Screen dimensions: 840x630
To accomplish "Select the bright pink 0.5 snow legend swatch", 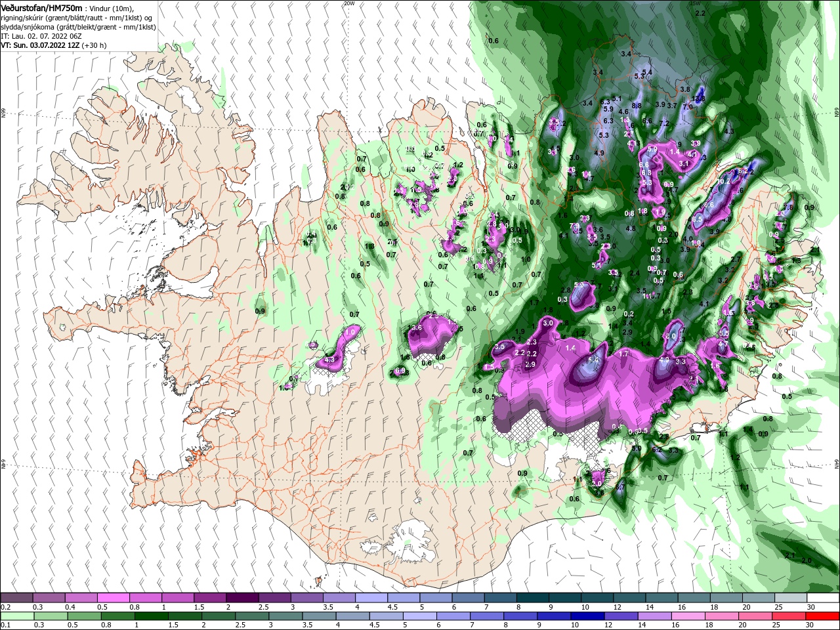I will [113, 597].
